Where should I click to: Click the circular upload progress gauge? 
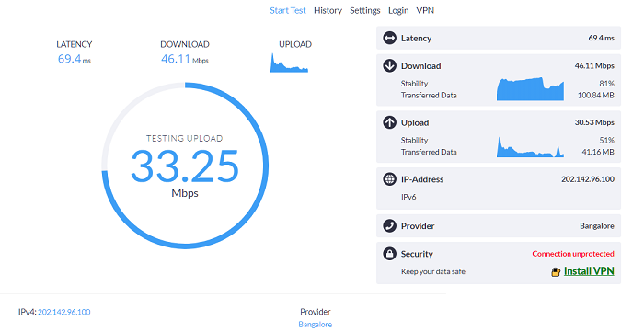(185, 166)
